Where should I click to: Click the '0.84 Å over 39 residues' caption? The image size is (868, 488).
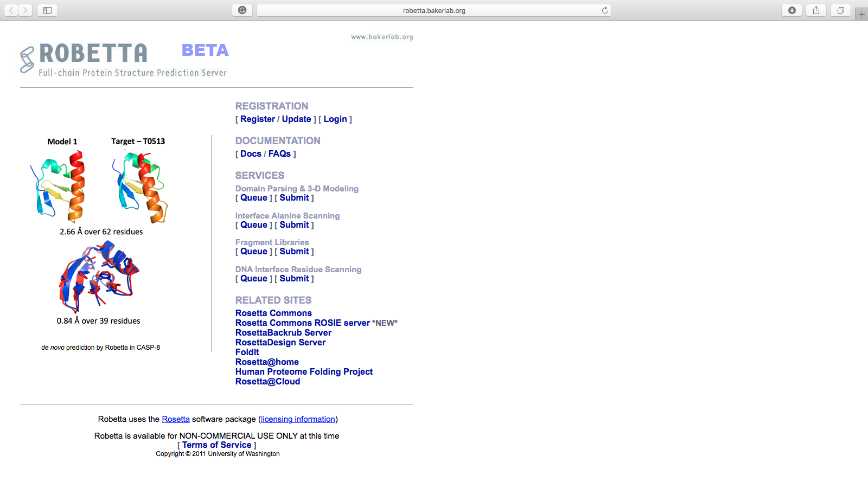tap(99, 321)
